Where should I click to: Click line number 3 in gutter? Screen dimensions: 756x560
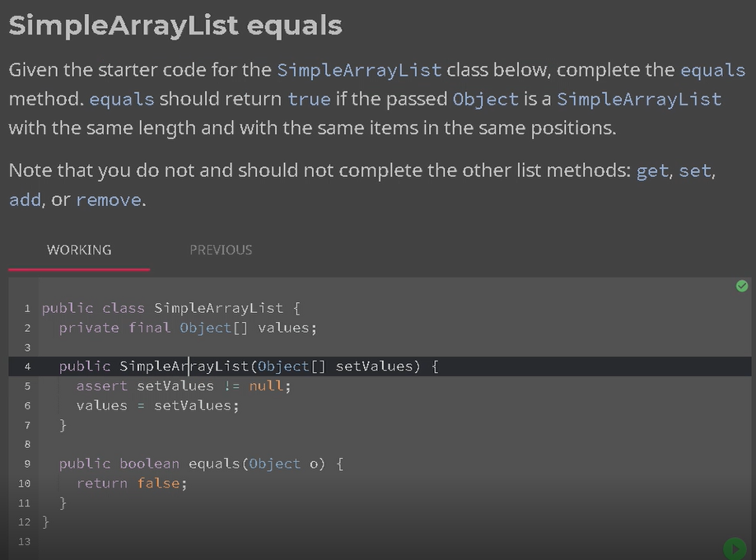point(27,348)
